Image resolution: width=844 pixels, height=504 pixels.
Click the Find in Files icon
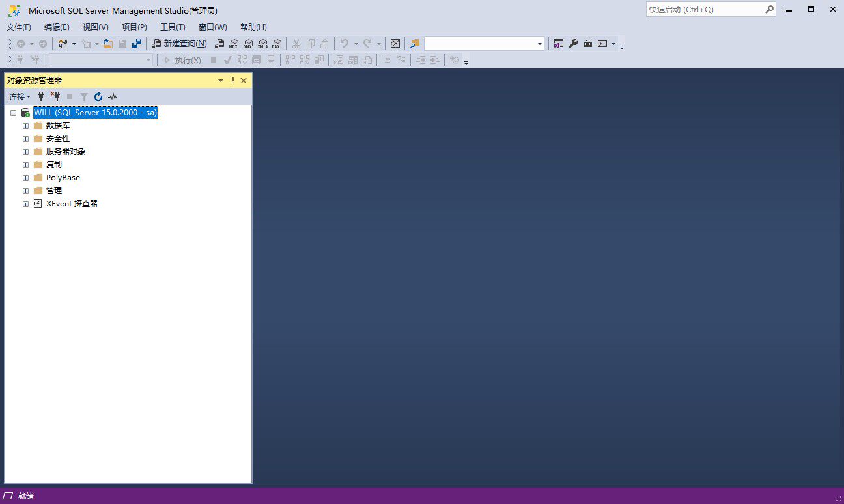[415, 44]
